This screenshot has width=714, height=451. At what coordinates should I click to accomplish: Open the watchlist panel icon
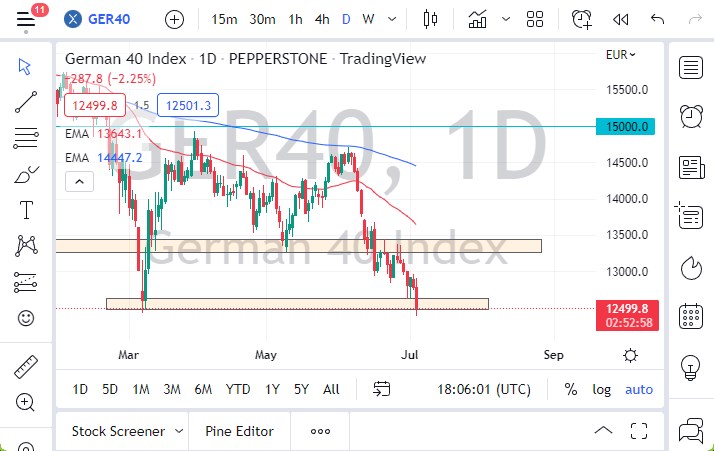(x=690, y=67)
